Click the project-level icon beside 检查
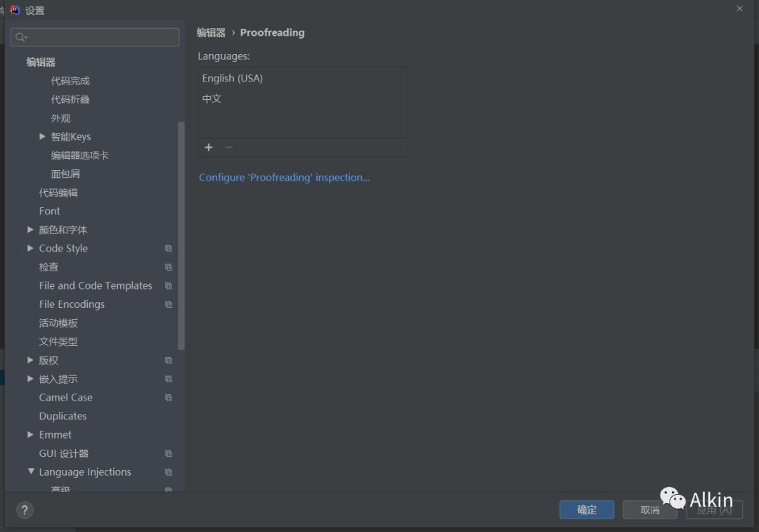 tap(169, 267)
